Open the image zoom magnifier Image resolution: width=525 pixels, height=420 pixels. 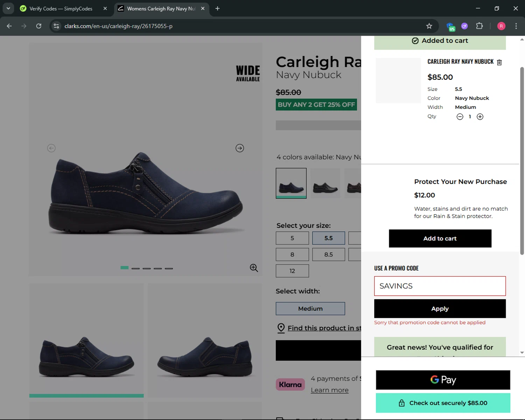click(254, 268)
